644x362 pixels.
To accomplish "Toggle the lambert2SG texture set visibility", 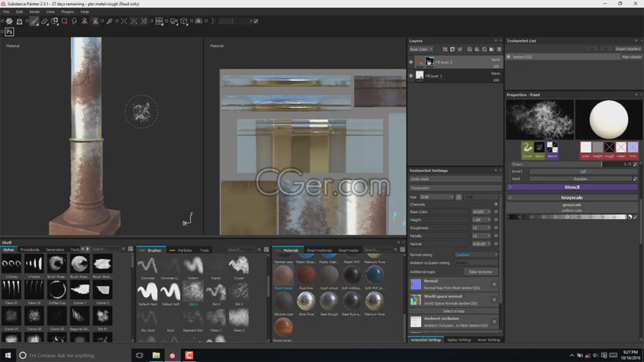I will click(509, 57).
